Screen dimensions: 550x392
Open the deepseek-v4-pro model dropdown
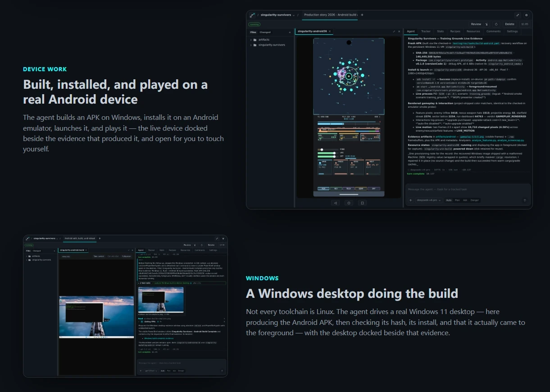click(428, 200)
